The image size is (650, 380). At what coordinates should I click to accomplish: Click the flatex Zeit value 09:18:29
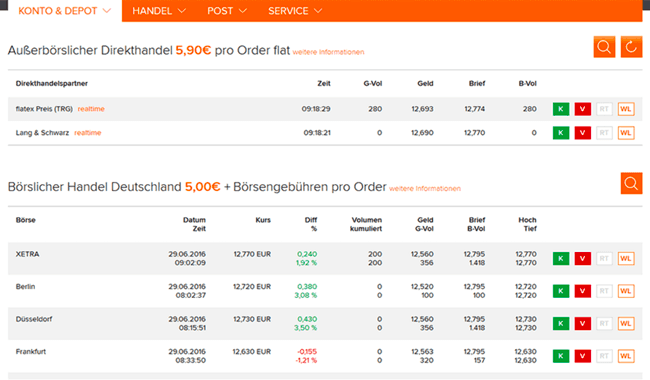[x=316, y=109]
